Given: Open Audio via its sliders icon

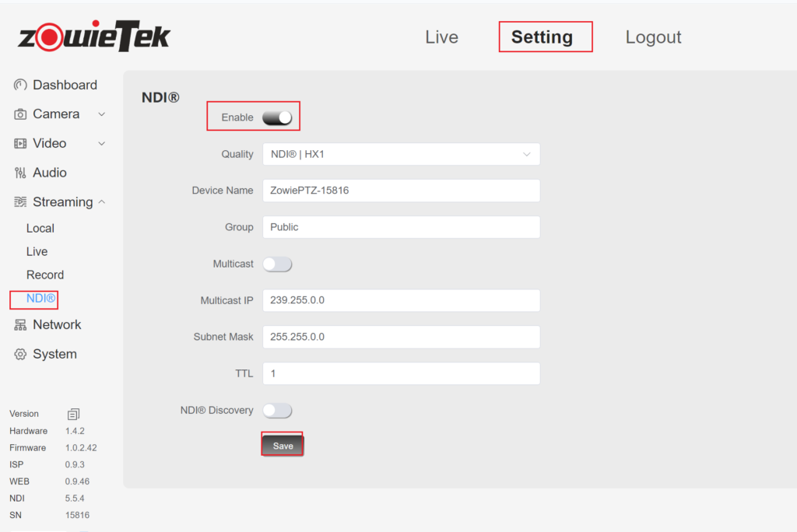Looking at the screenshot, I should (20, 173).
